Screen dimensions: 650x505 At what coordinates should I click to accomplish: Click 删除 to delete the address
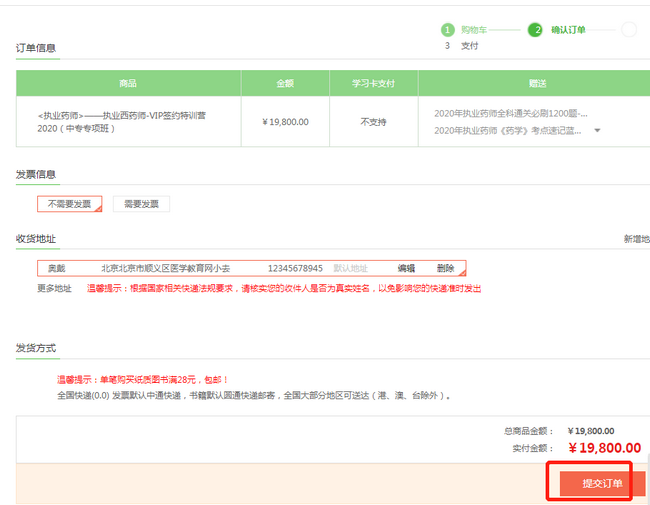pos(445,268)
